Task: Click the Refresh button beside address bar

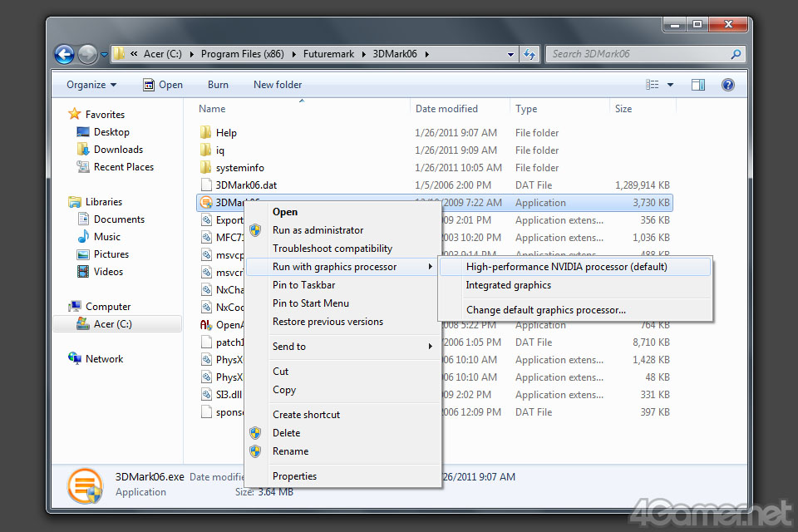Action: pos(530,54)
